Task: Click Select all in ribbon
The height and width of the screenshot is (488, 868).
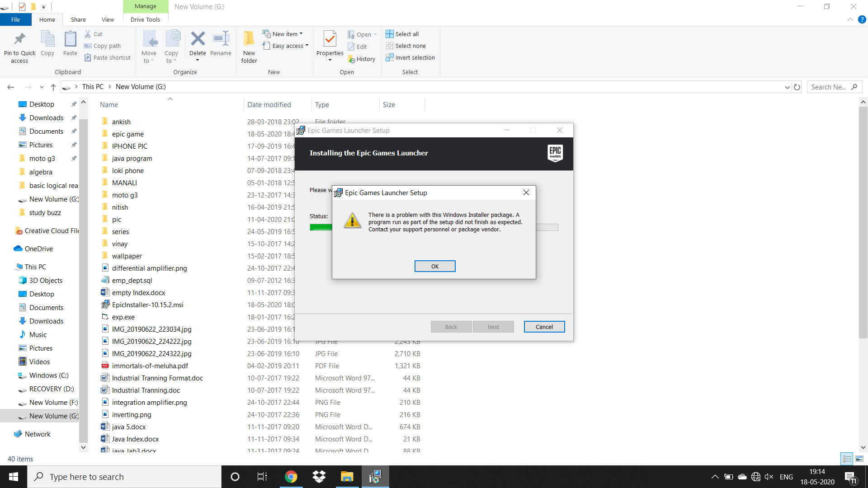Action: click(402, 34)
